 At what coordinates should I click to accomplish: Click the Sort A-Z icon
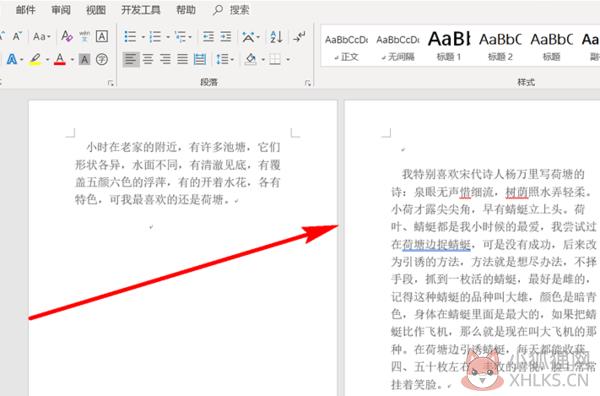276,37
